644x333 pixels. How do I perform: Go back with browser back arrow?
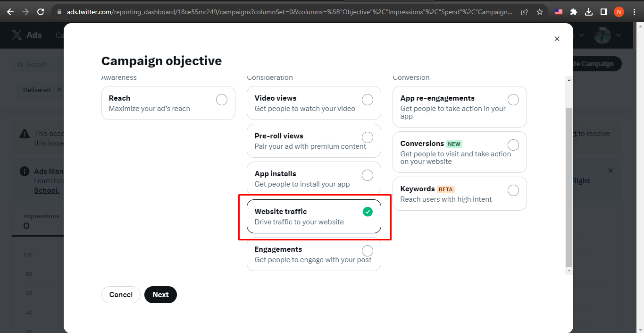pos(10,12)
